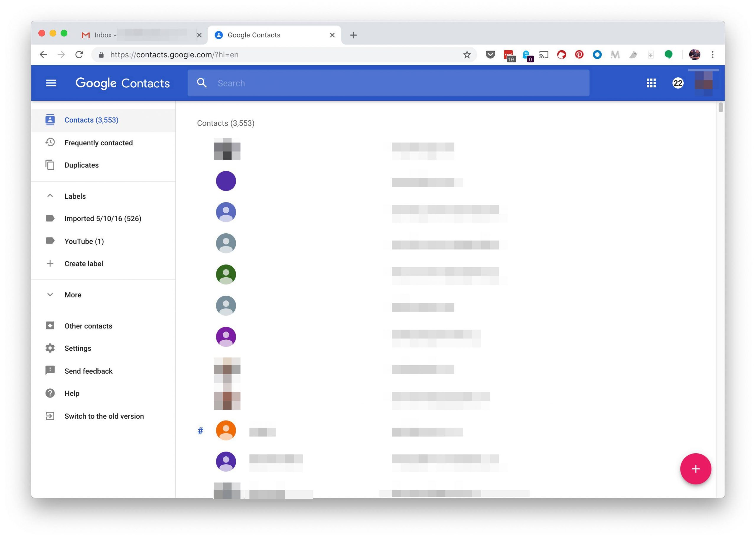The height and width of the screenshot is (539, 756).
Task: Select the YouTube label
Action: pos(83,241)
